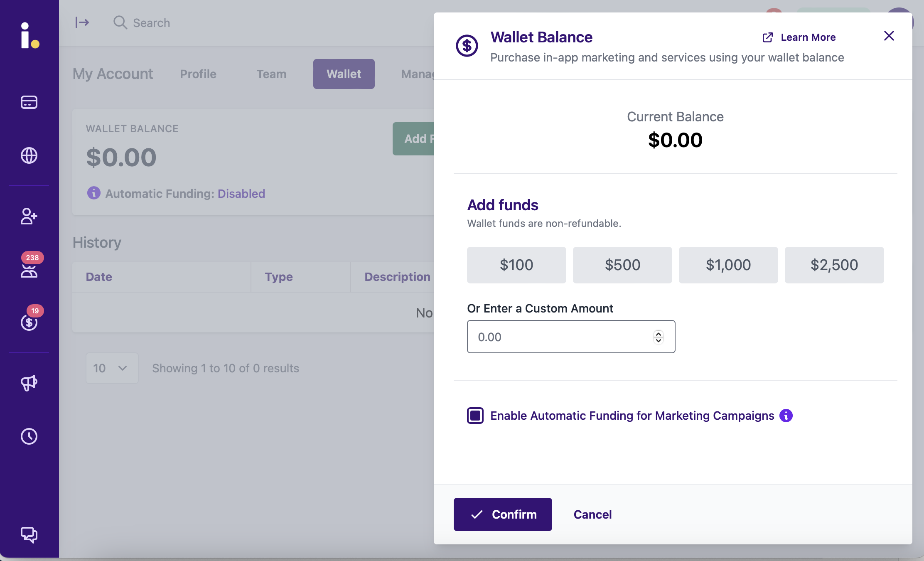The image size is (924, 561).
Task: Enter a value in custom amount field
Action: point(570,337)
